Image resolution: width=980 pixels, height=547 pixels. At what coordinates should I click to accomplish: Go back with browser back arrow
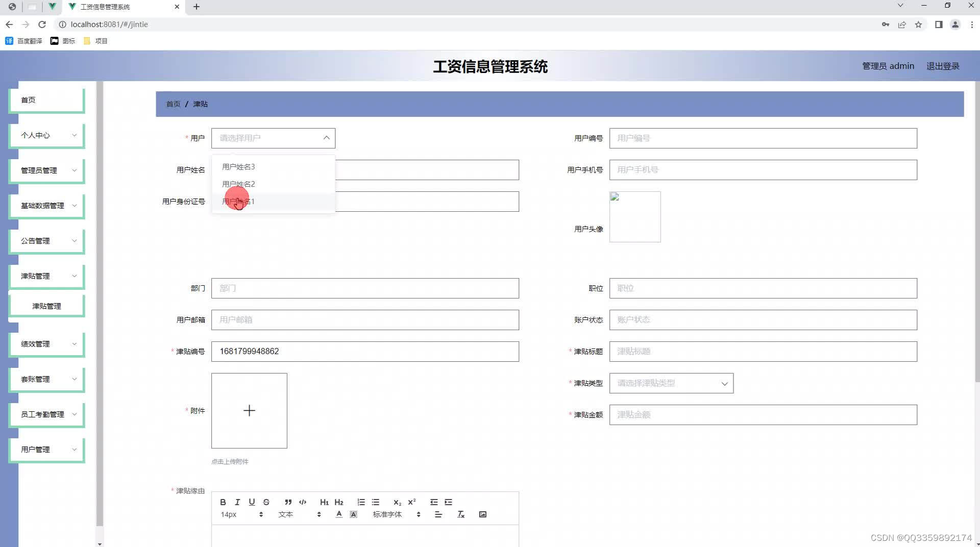point(9,24)
